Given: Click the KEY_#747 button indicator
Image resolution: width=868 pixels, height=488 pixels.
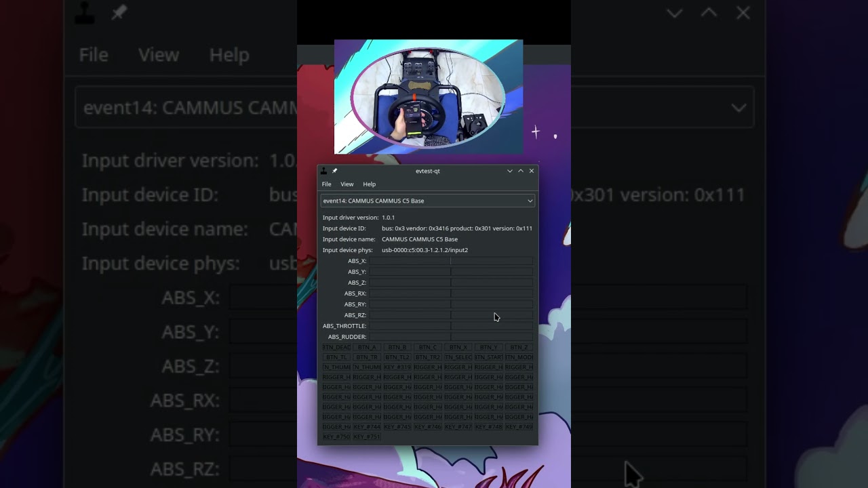Looking at the screenshot, I should coord(458,427).
